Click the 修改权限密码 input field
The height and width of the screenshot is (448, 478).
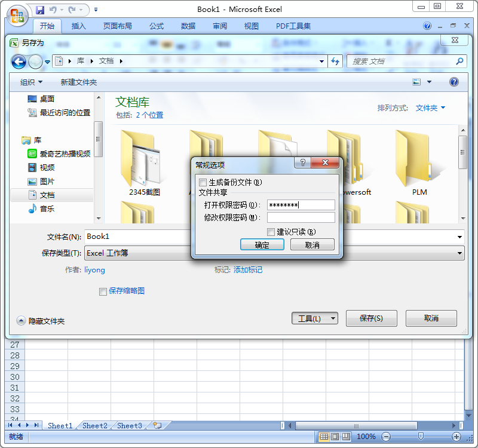coord(301,217)
